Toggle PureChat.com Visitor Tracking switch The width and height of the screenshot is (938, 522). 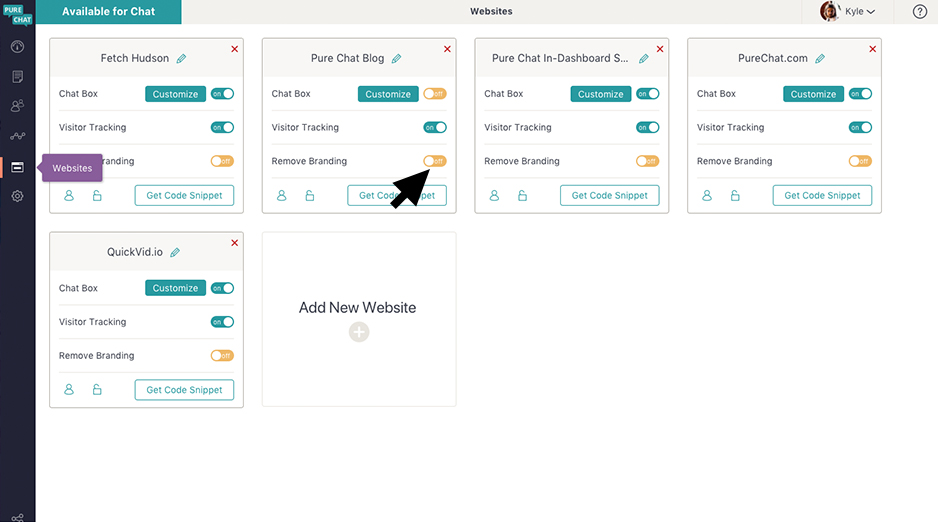click(x=860, y=127)
